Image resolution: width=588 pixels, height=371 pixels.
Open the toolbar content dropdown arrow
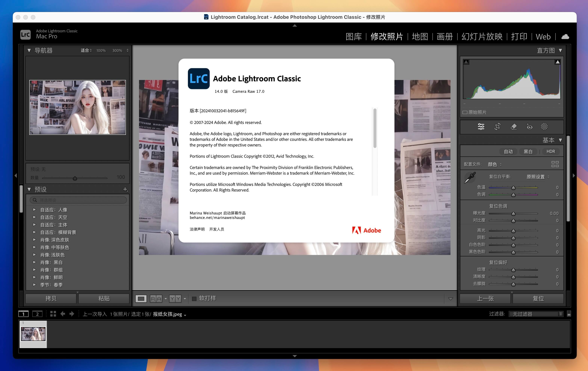click(450, 299)
